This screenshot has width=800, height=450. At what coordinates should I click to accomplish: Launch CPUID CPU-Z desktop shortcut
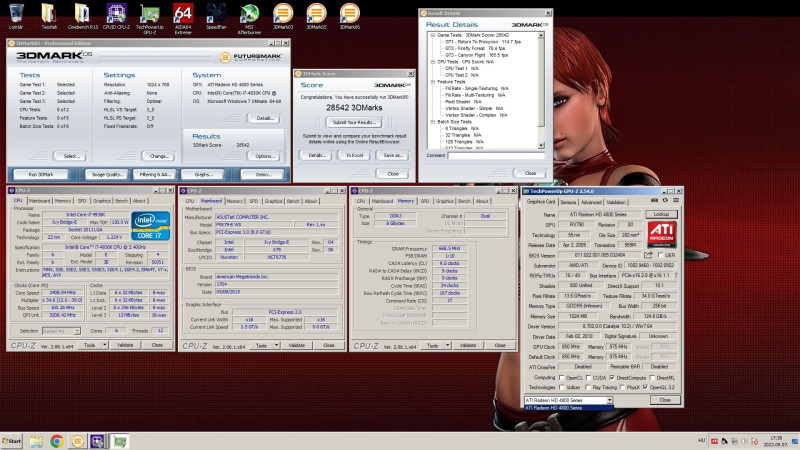coord(116,16)
